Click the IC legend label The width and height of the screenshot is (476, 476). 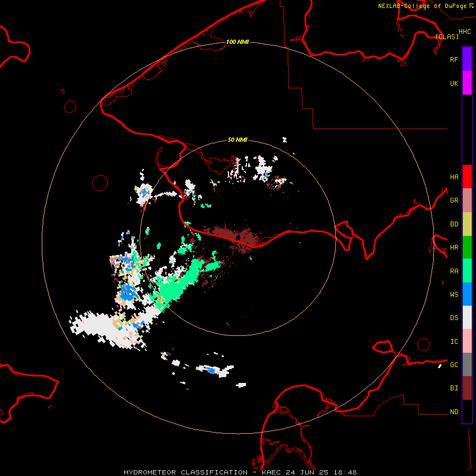(454, 341)
